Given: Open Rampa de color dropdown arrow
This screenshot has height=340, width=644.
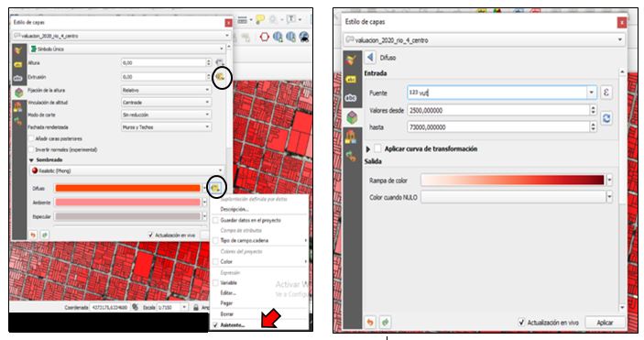Looking at the screenshot, I should pyautogui.click(x=609, y=180).
